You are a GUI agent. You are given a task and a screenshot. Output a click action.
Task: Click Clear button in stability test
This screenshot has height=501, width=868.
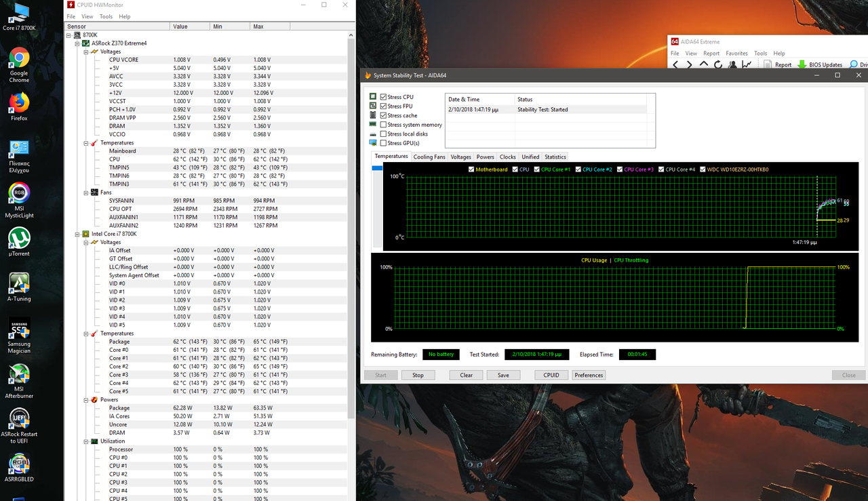466,375
